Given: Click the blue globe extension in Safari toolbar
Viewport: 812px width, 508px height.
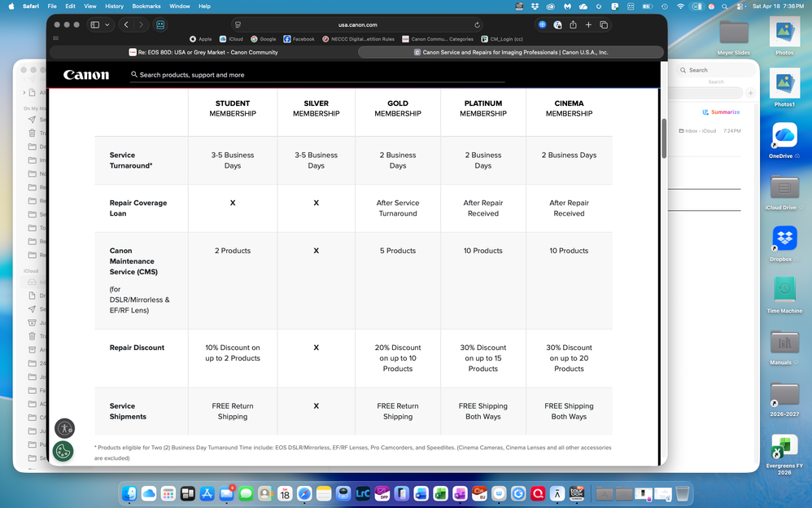Looking at the screenshot, I should [542, 24].
